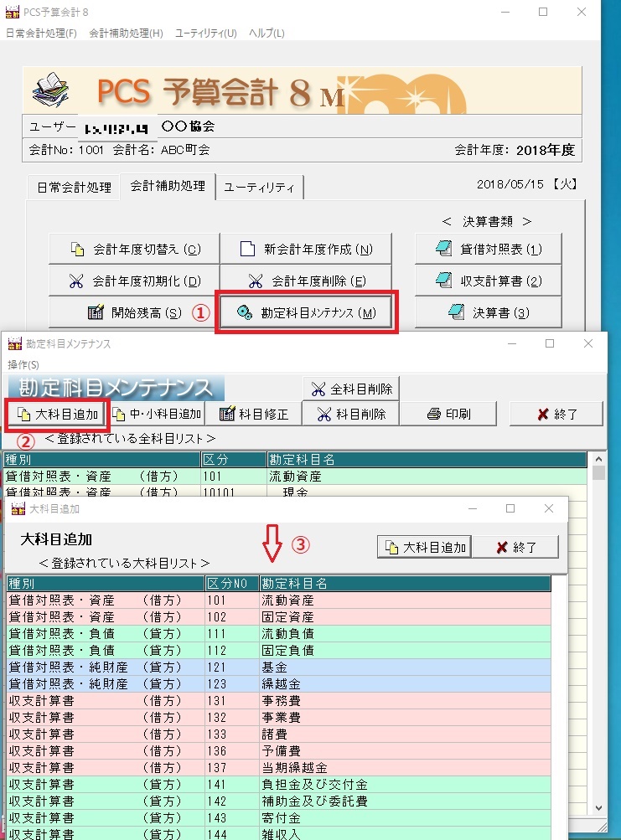
Task: Click 終了 in 大科目追加 dialog
Action: tap(515, 548)
